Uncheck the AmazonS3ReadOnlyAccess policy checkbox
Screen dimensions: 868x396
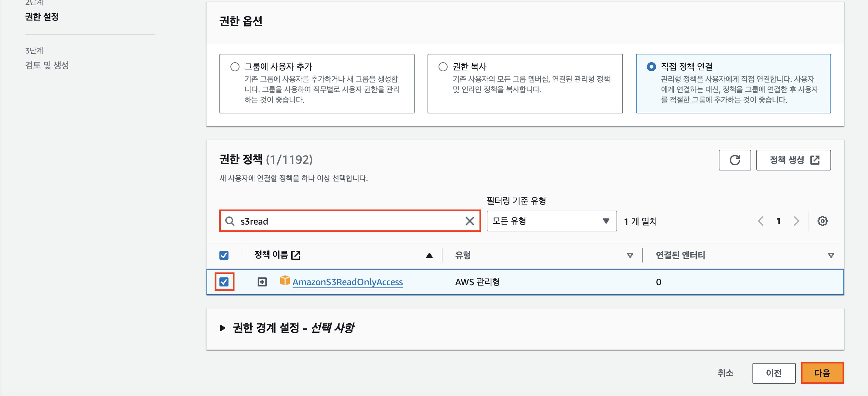click(x=224, y=282)
